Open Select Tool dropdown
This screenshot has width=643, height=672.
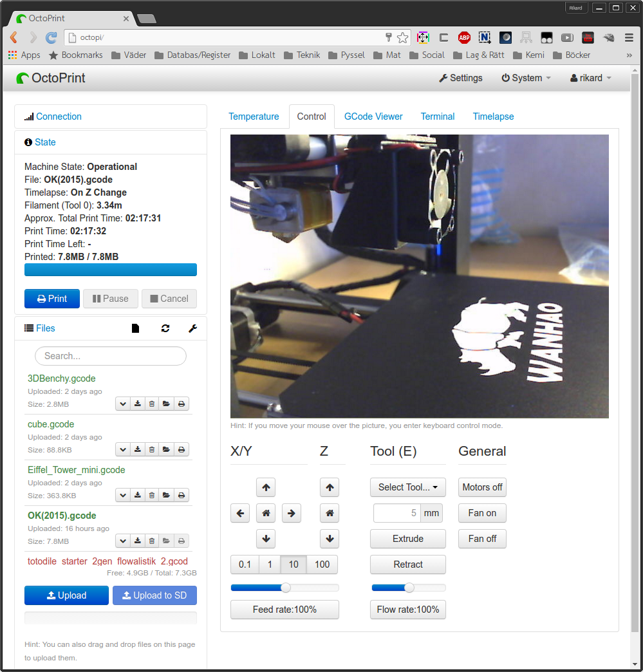[x=407, y=487]
